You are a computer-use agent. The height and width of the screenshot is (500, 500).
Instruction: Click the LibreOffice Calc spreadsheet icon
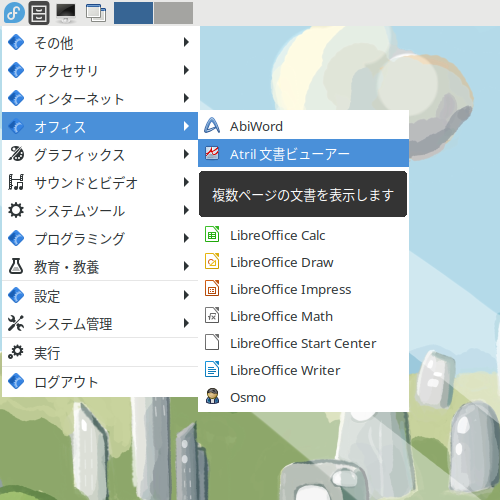tap(212, 234)
